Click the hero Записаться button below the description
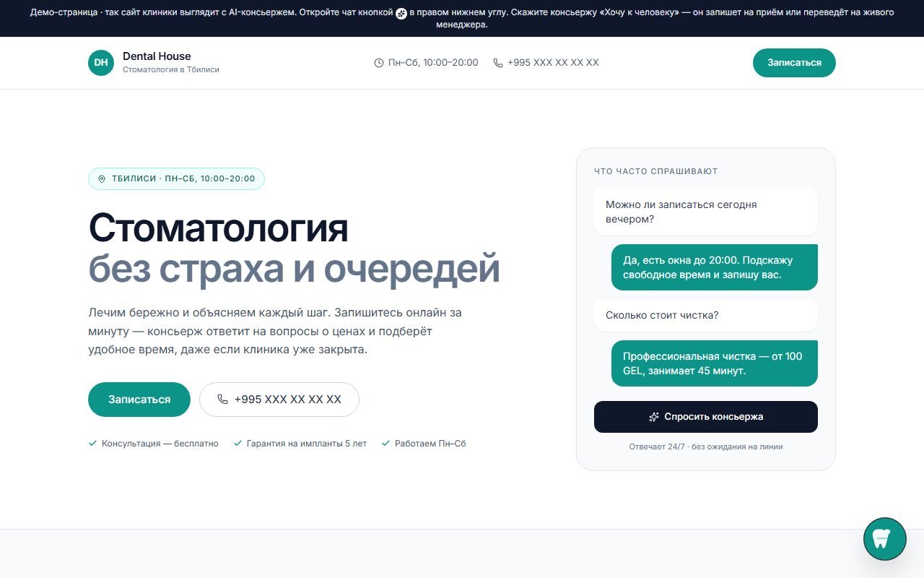Viewport: 924px width, 578px height. 139,400
